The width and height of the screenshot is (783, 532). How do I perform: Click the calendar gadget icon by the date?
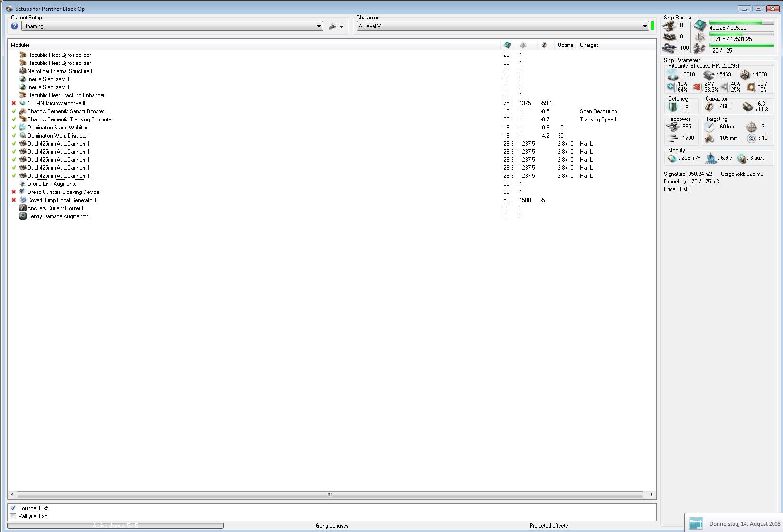click(x=696, y=523)
